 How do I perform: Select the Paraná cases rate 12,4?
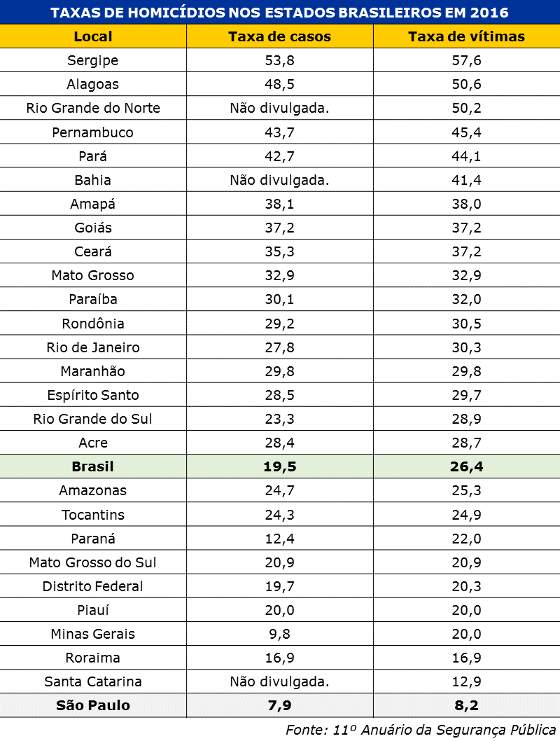279,539
